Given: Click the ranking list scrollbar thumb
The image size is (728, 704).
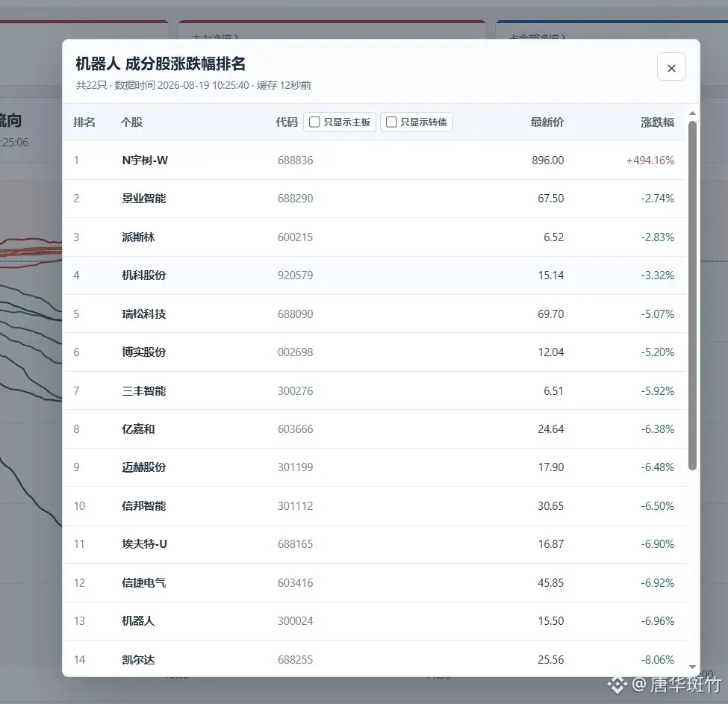Looking at the screenshot, I should click(x=692, y=296).
